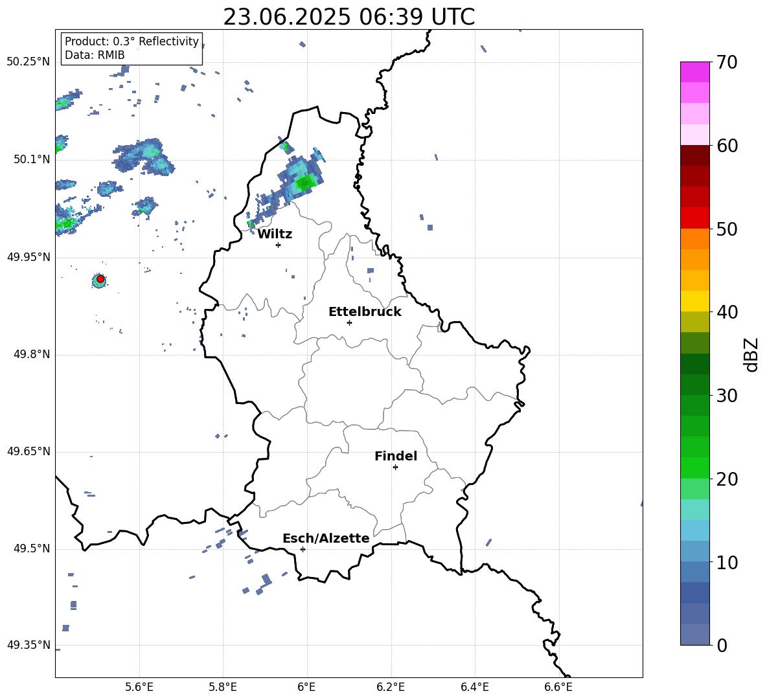Click the red radar site marker dot

click(100, 279)
